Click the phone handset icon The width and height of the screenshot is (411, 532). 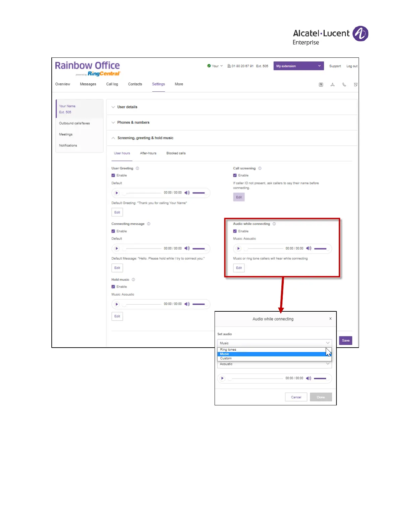344,85
